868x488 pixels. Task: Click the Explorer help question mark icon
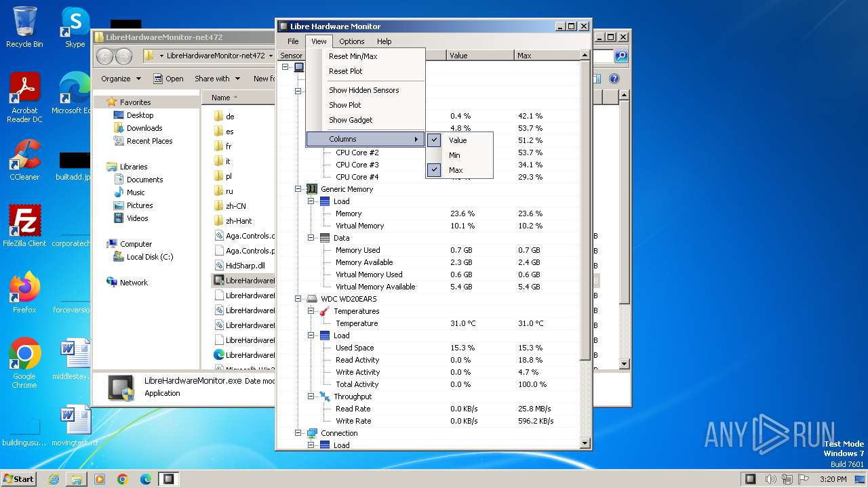614,79
